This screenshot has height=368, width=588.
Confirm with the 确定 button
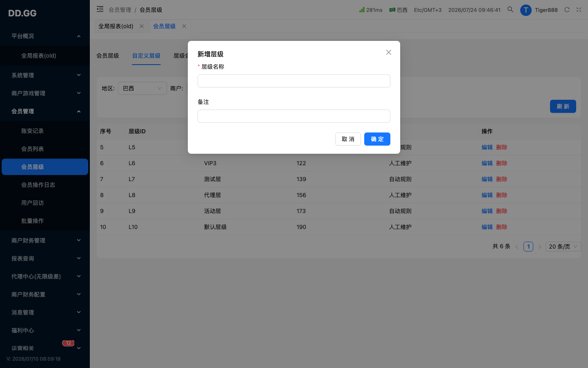[x=377, y=139]
